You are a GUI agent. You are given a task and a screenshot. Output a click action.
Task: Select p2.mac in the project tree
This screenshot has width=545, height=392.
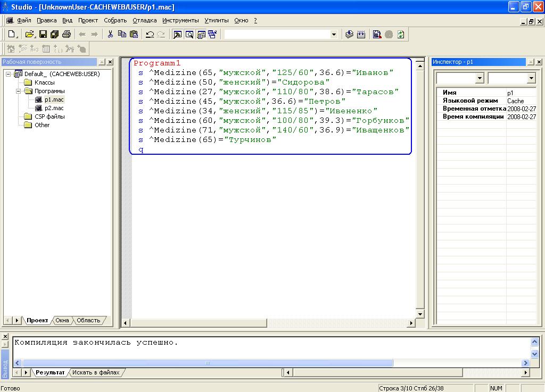click(54, 108)
